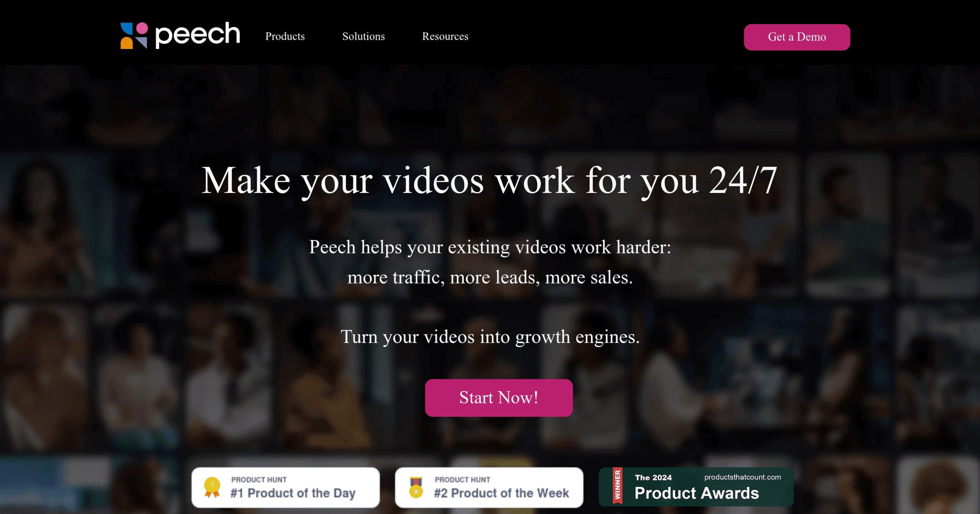980x514 pixels.
Task: Click the PRODUCT HUNT label on first badge
Action: pyautogui.click(x=259, y=480)
